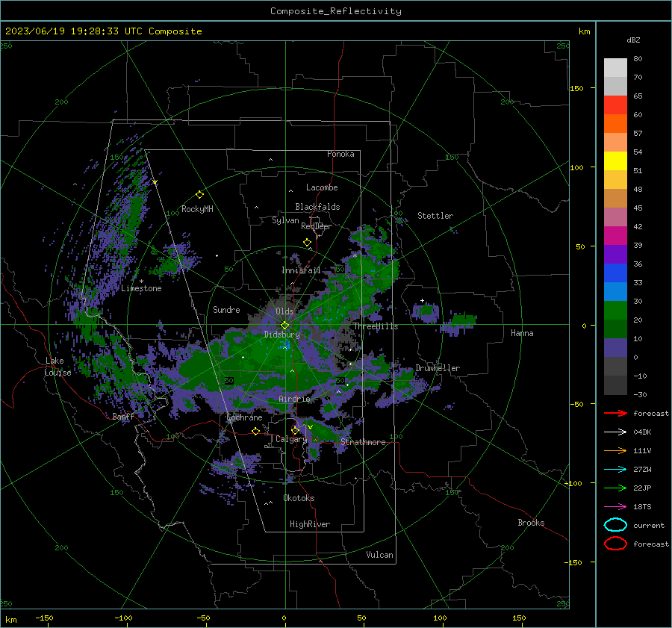Select the bright yellow 51-54 dBZ swatch
Viewport: 672px width, 628px height.
[x=615, y=161]
